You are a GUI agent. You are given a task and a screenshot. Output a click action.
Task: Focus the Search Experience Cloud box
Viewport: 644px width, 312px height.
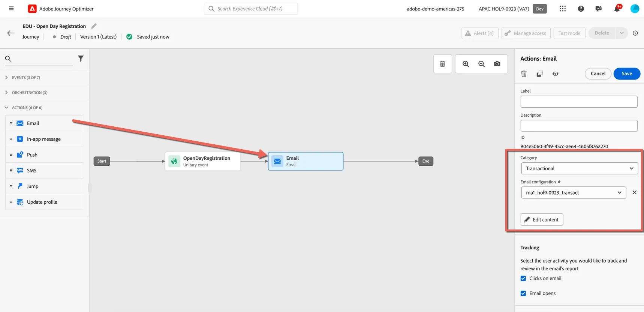click(251, 9)
